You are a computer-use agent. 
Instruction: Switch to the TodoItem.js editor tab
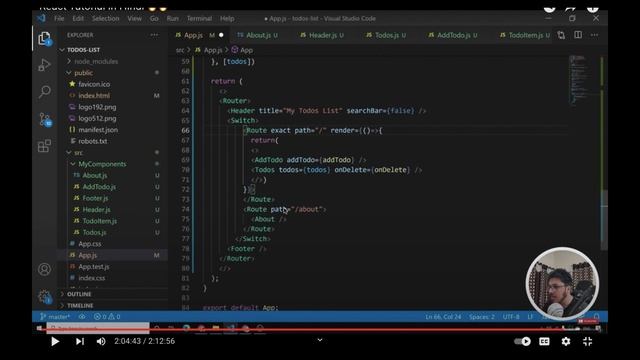coord(524,36)
